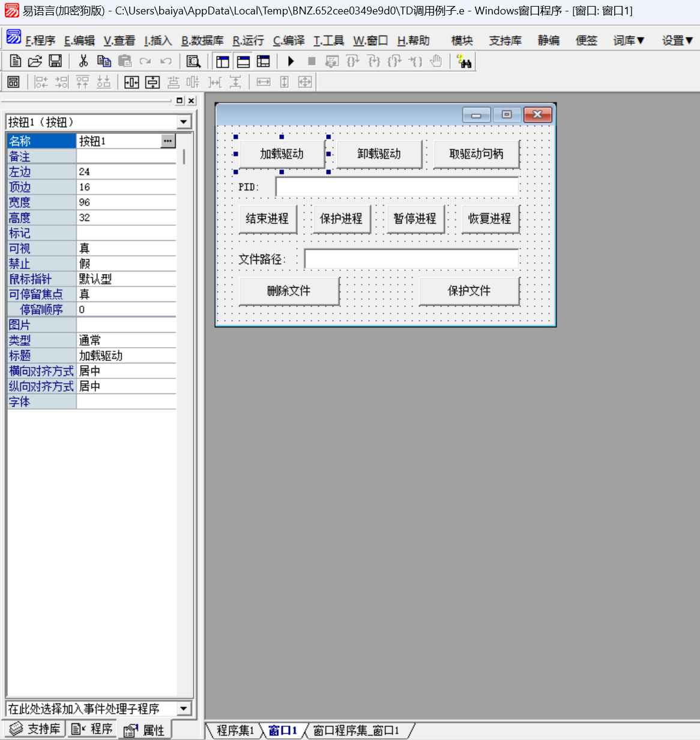This screenshot has width=700, height=740.
Task: Click the ... button next to 名称 property
Action: coord(168,141)
